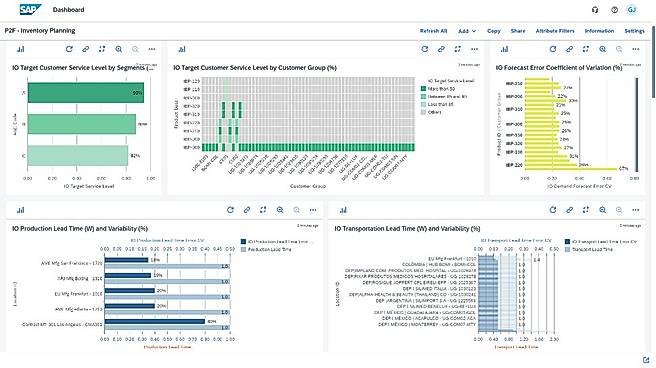
Task: Open more options for Customer Group chart
Action: [x=474, y=49]
